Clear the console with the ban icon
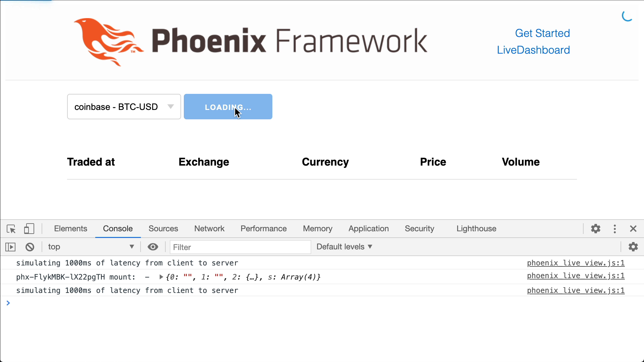The image size is (644, 362). point(30,247)
